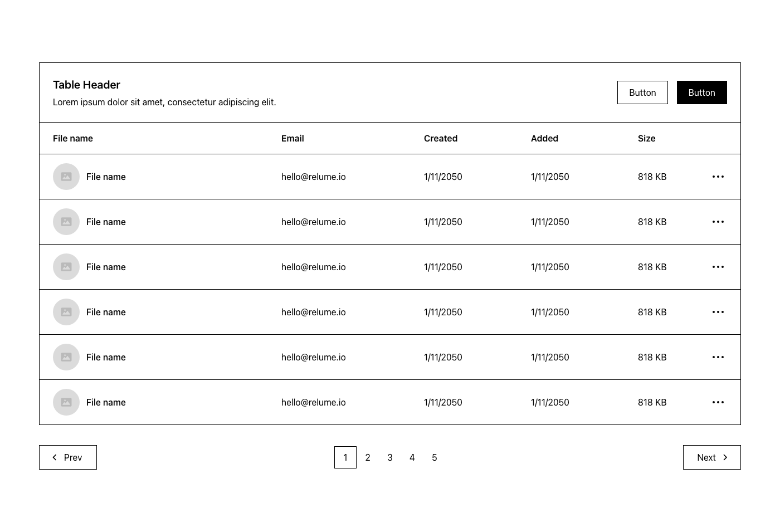The image size is (780, 532).
Task: Click the white outlined Button in the table header
Action: tap(642, 92)
